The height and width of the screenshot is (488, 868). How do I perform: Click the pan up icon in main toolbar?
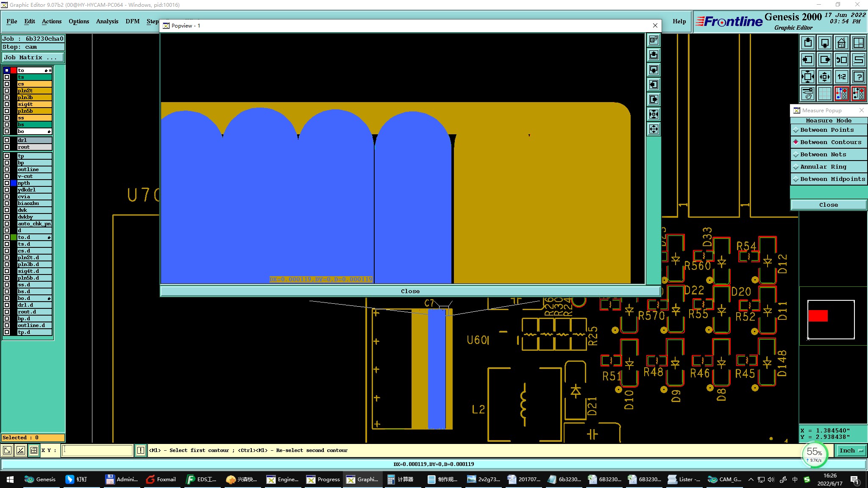pyautogui.click(x=808, y=43)
